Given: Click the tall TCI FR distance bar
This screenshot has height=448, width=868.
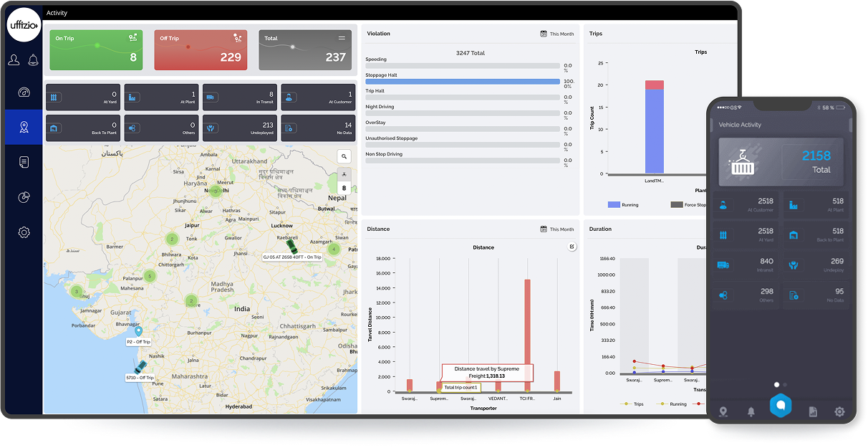Looking at the screenshot, I should point(528,335).
